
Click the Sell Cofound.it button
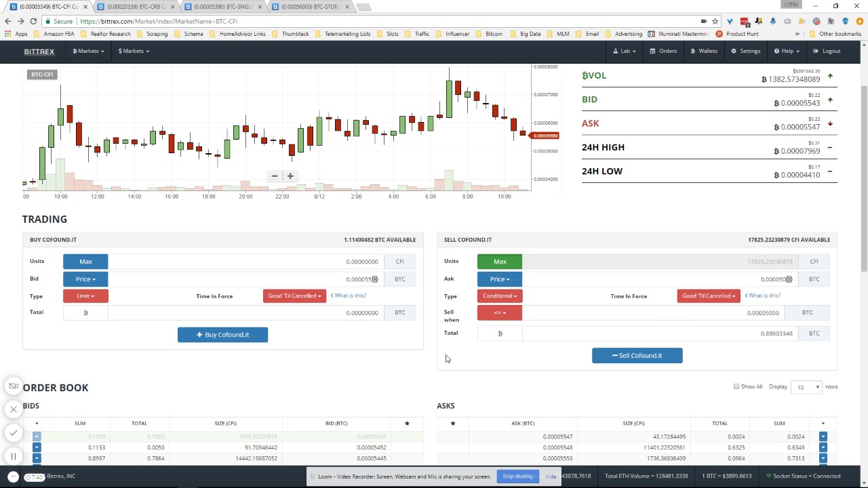pyautogui.click(x=637, y=356)
